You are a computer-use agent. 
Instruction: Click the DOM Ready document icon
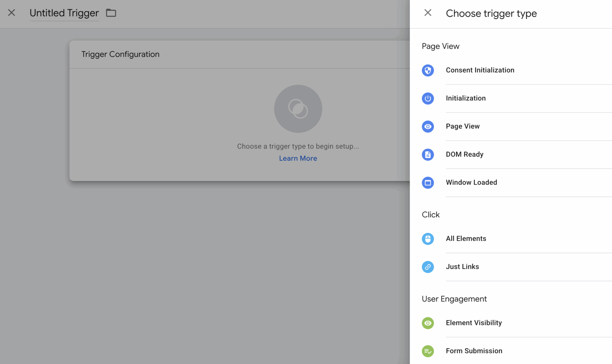[428, 155]
